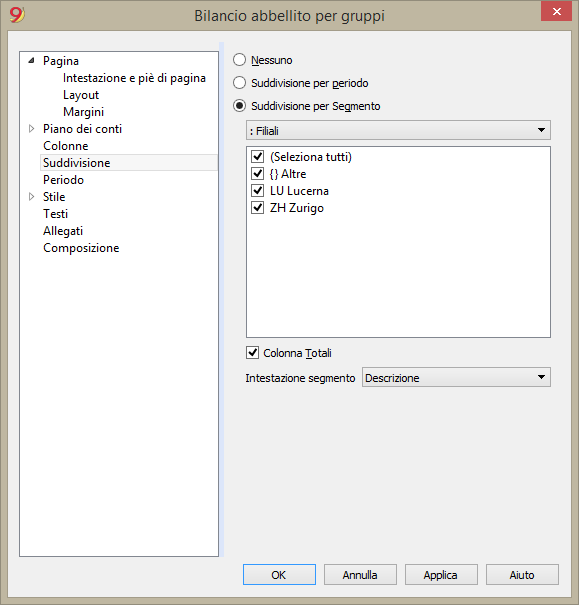This screenshot has width=579, height=605.
Task: Open the Colonne section in tree
Action: point(66,146)
